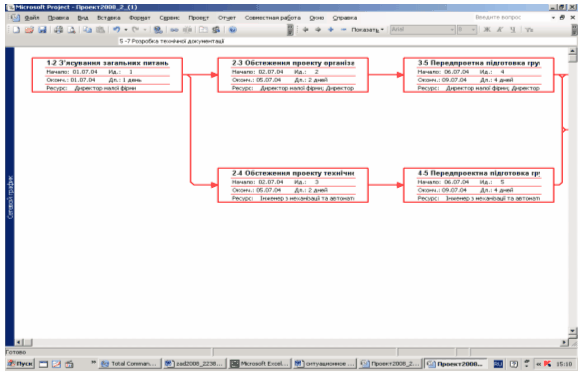This screenshot has width=580, height=372.
Task: Click the blue Help question icon
Action: click(233, 30)
